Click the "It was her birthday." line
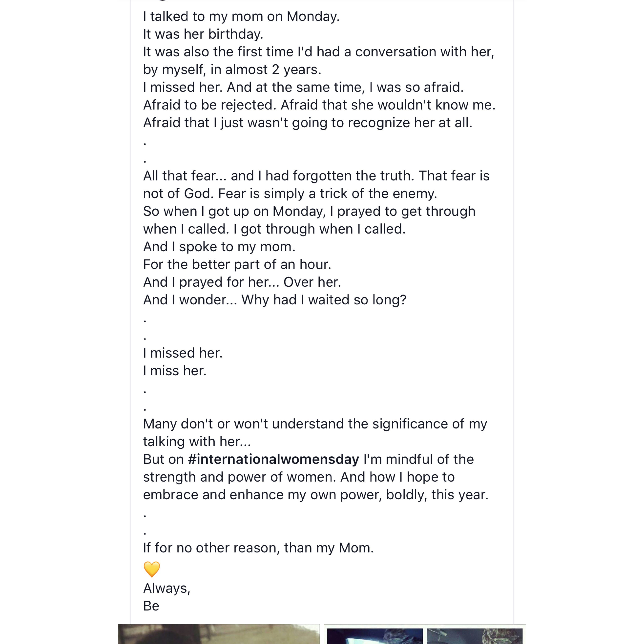 tap(203, 34)
